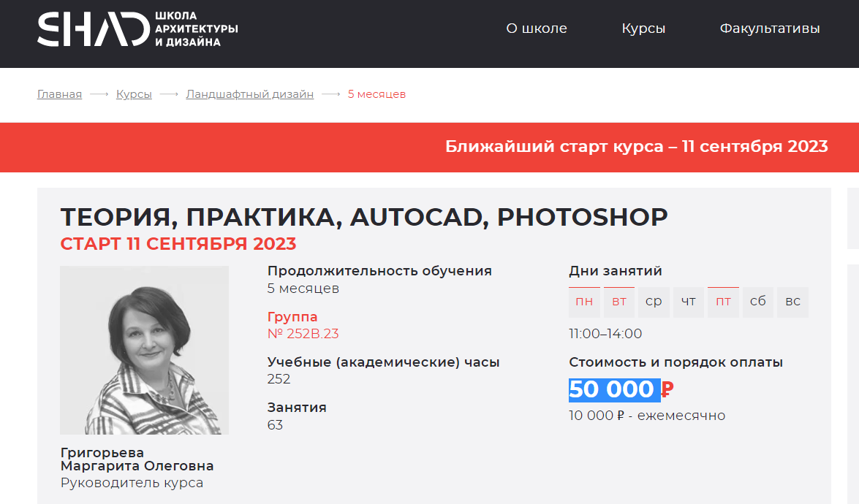Open «Ландшафтный дизайн» breadcrumb link

tap(249, 94)
